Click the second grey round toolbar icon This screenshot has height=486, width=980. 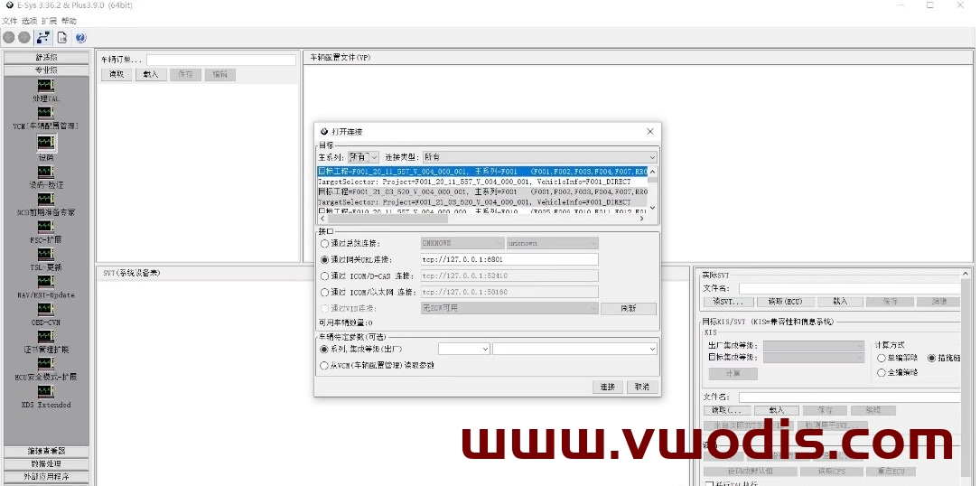tap(24, 38)
